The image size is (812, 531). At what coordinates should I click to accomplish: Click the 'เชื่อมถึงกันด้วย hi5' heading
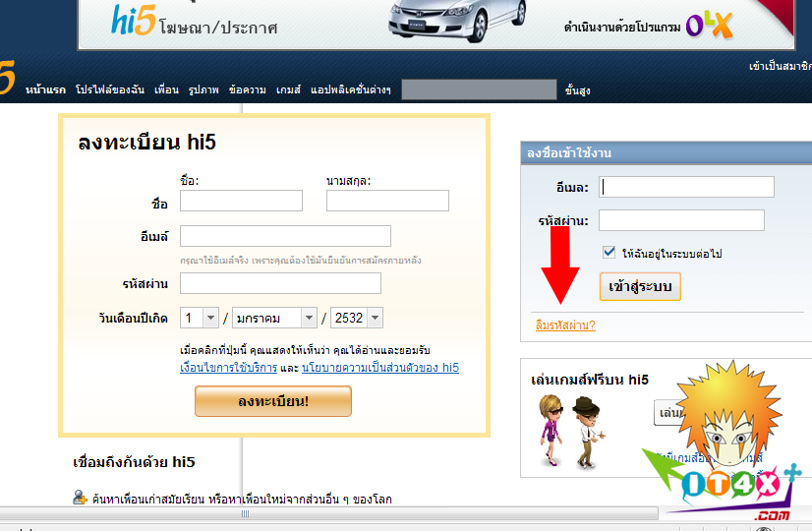coord(134,462)
